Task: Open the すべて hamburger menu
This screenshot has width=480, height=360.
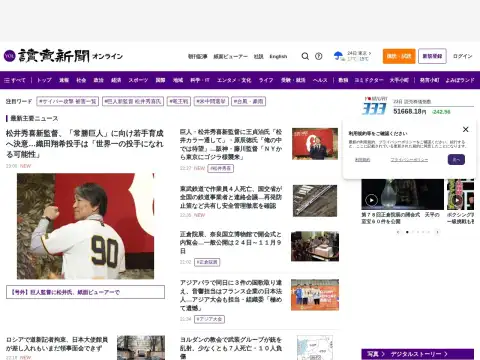Action: point(15,80)
